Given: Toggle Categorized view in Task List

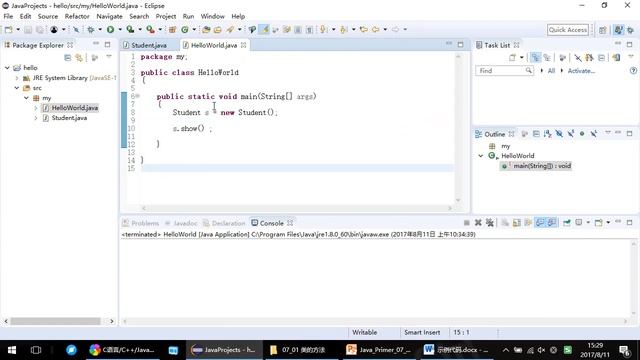Looking at the screenshot, I should click(x=536, y=58).
